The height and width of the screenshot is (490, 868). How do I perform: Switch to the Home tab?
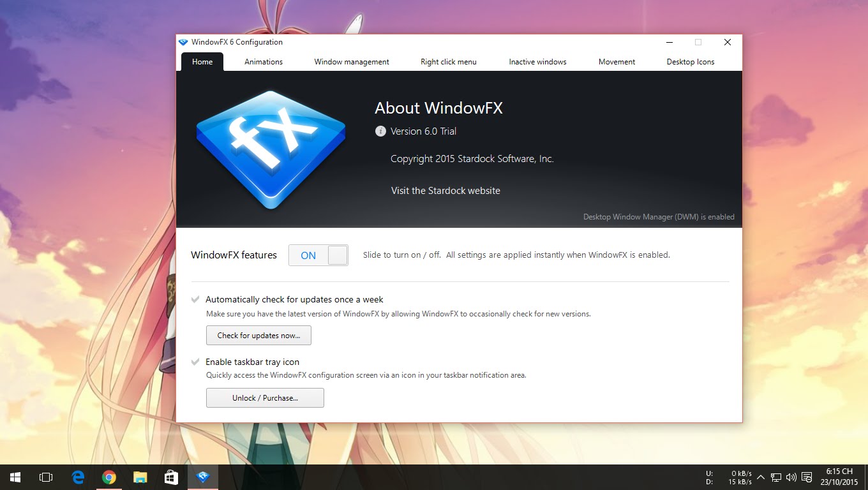point(202,62)
